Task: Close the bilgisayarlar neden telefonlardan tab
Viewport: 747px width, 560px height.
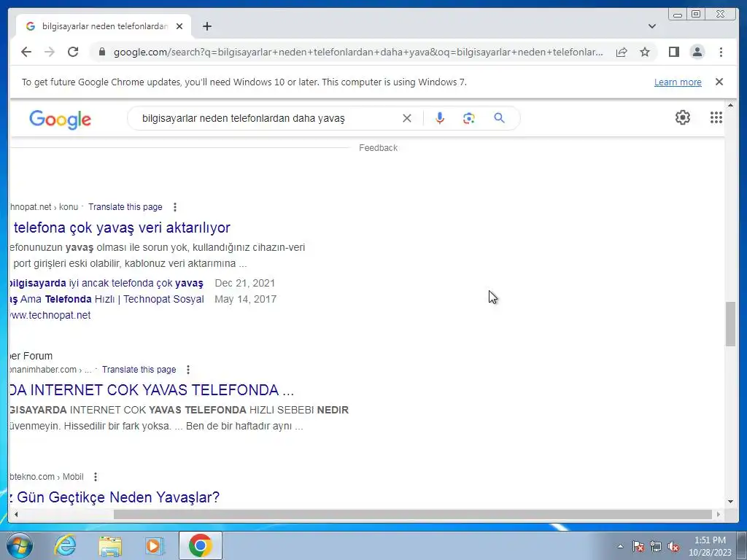Action: 179,26
